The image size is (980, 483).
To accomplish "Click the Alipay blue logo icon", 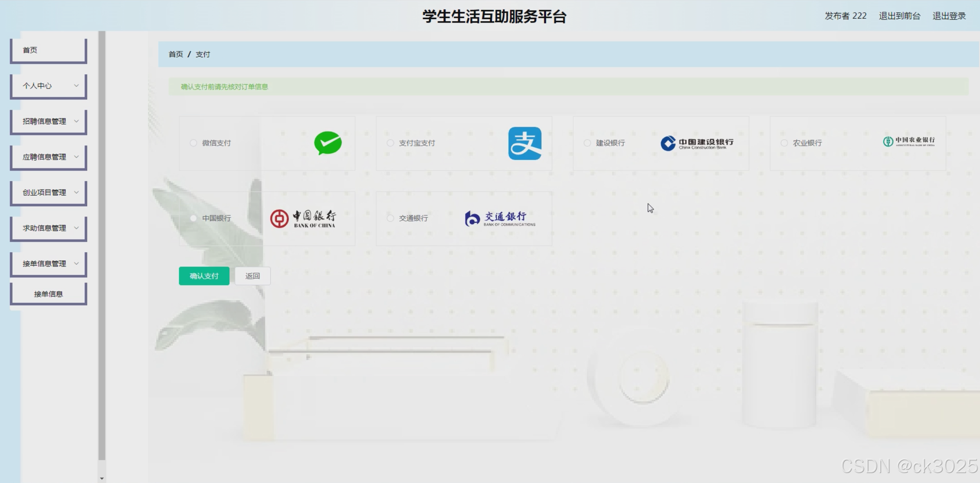I will tap(524, 143).
